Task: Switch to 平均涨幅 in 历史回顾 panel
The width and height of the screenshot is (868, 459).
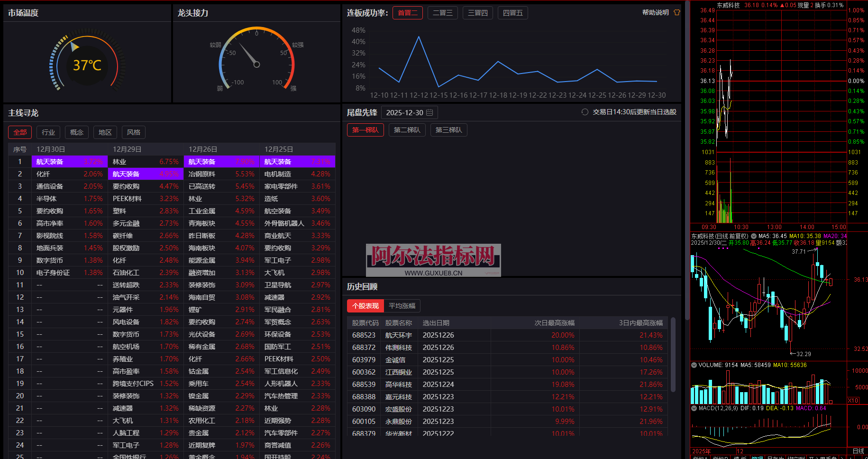Action: [x=402, y=306]
